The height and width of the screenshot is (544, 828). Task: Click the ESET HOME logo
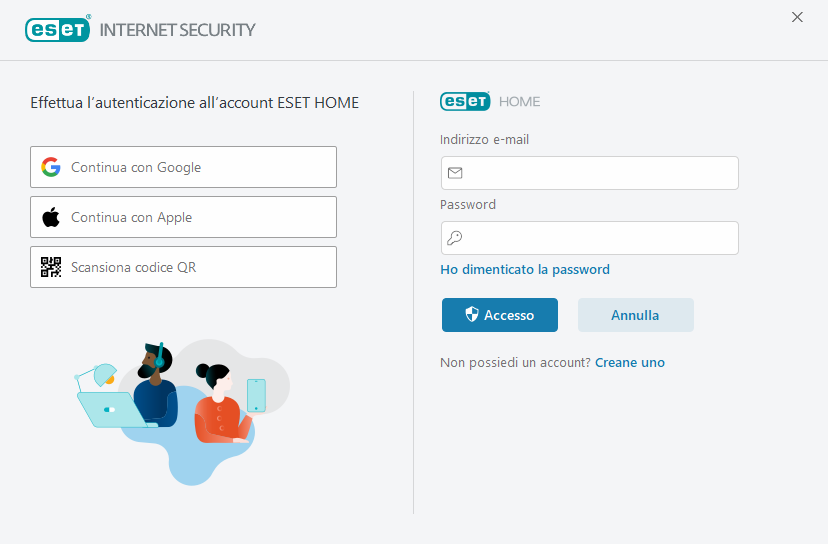465,101
